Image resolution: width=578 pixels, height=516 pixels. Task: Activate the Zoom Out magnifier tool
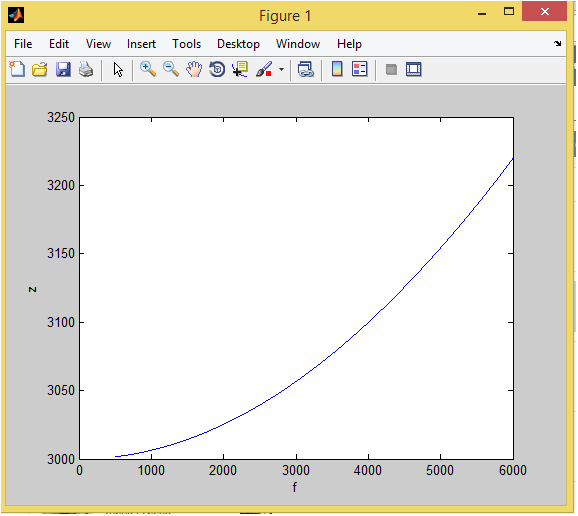pos(171,69)
